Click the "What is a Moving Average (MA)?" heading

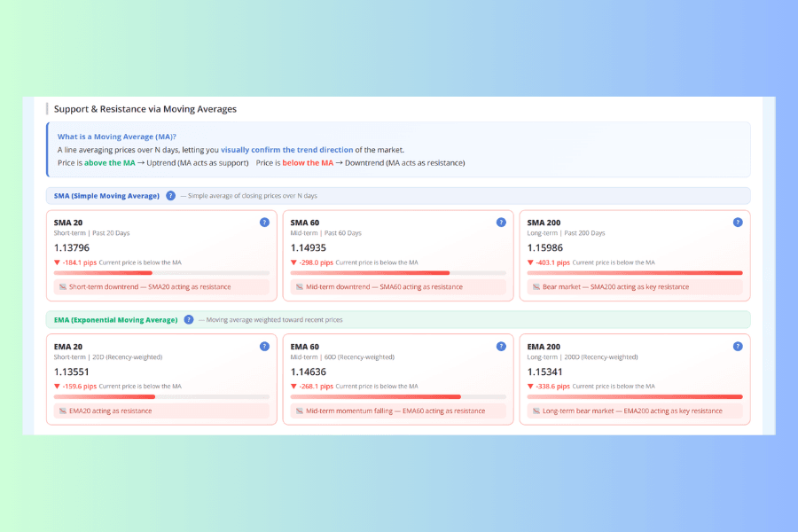click(x=116, y=137)
